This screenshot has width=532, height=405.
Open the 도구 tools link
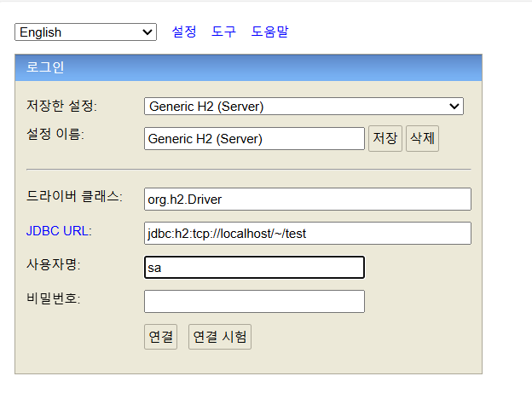tap(223, 32)
